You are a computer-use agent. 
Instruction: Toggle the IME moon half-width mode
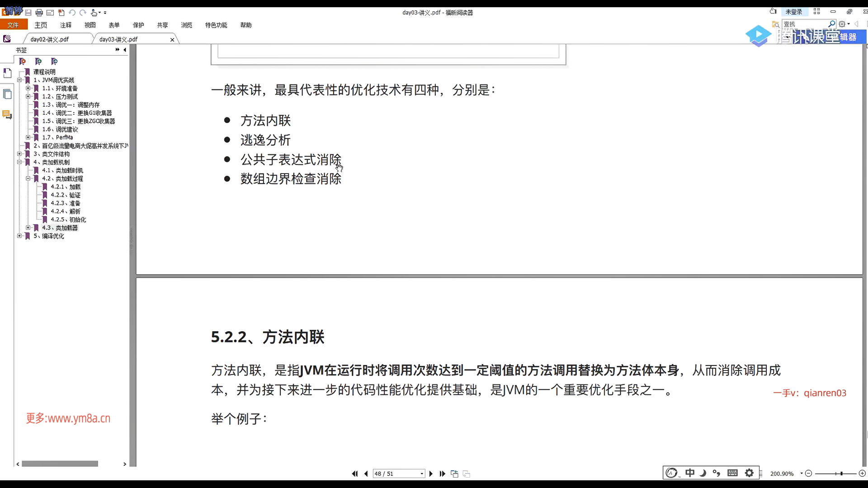coord(703,473)
